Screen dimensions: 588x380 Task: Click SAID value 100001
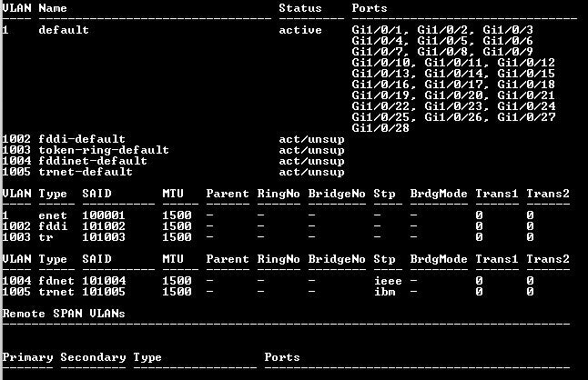coord(104,215)
